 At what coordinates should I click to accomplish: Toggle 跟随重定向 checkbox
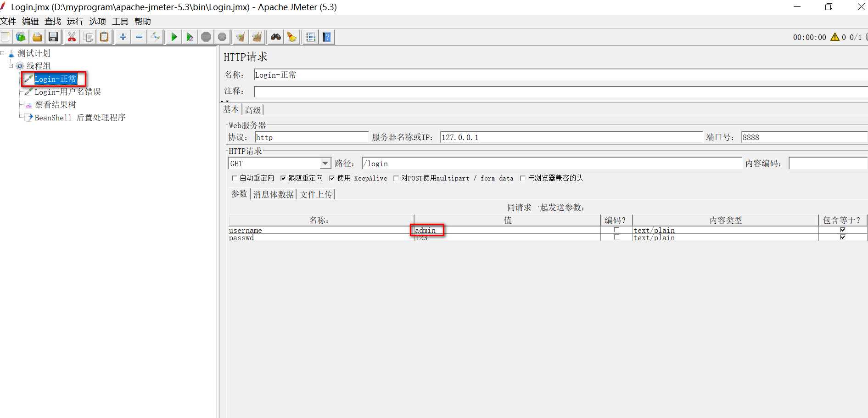283,178
